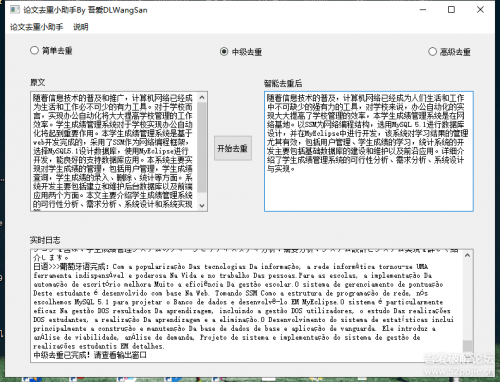Viewport: 500px width, 382px height.
Task: Click the title text 论文去重小助手By 吾爱DLWangSan
Action: (x=85, y=10)
